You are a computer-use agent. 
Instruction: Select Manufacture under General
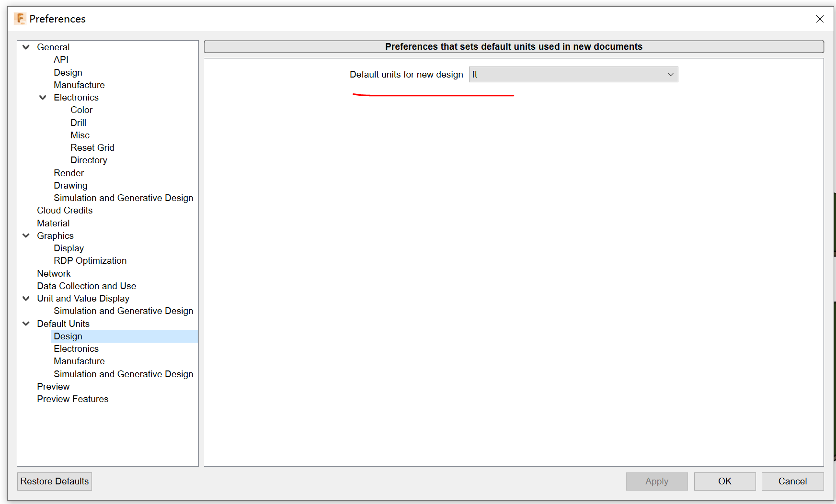[x=79, y=85]
